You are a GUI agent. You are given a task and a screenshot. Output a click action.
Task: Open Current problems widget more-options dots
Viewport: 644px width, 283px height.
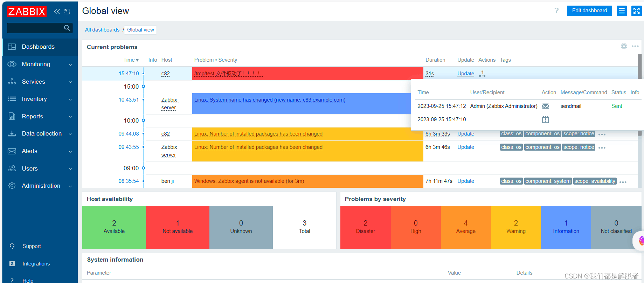tap(635, 46)
